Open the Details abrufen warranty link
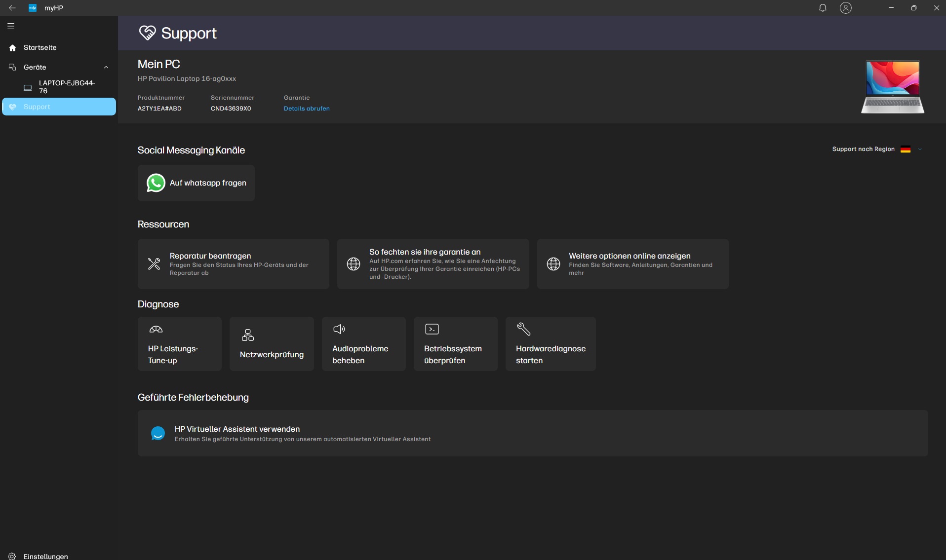This screenshot has height=560, width=946. [307, 109]
